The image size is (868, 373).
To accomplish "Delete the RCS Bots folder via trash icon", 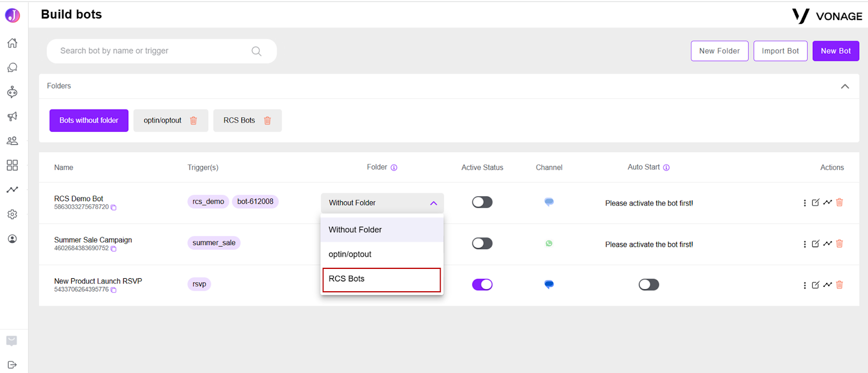I will [267, 120].
